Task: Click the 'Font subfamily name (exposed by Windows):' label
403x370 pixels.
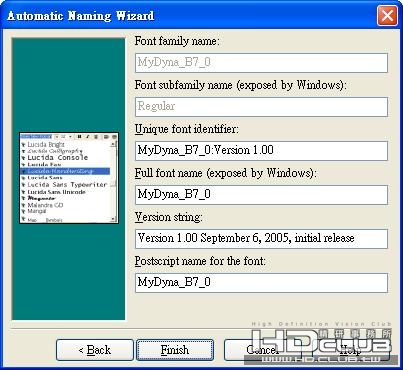Action: (x=241, y=85)
